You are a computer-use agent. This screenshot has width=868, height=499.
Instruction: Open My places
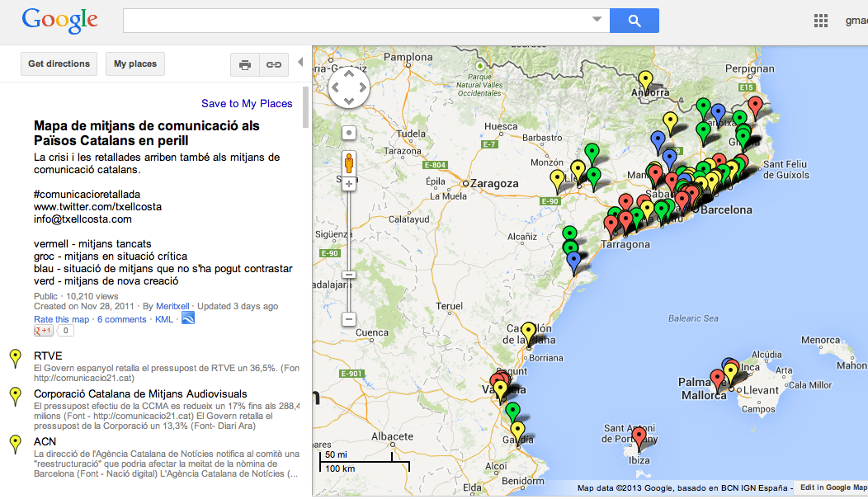(x=135, y=64)
